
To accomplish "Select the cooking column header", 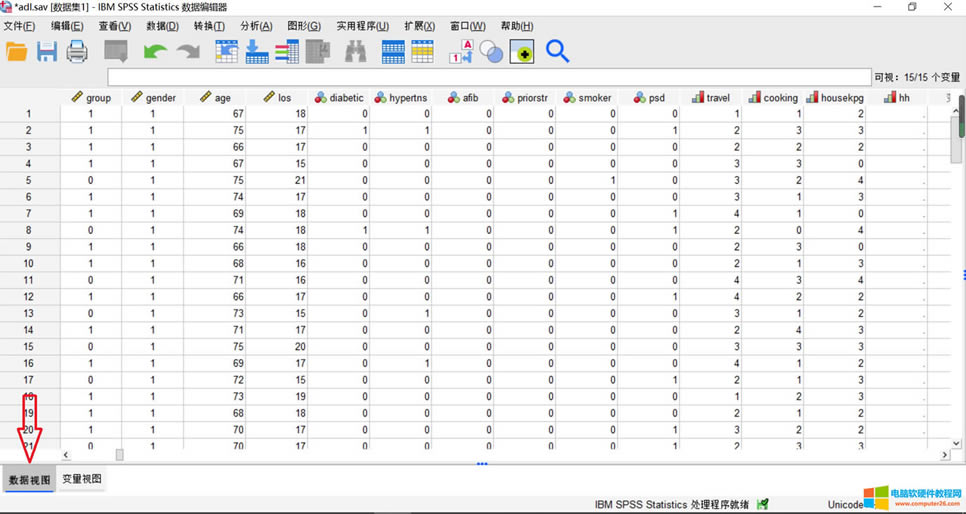I will (773, 97).
